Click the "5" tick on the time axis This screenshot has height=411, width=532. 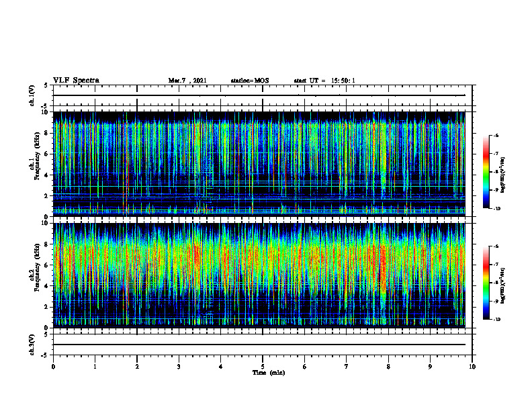tap(263, 367)
